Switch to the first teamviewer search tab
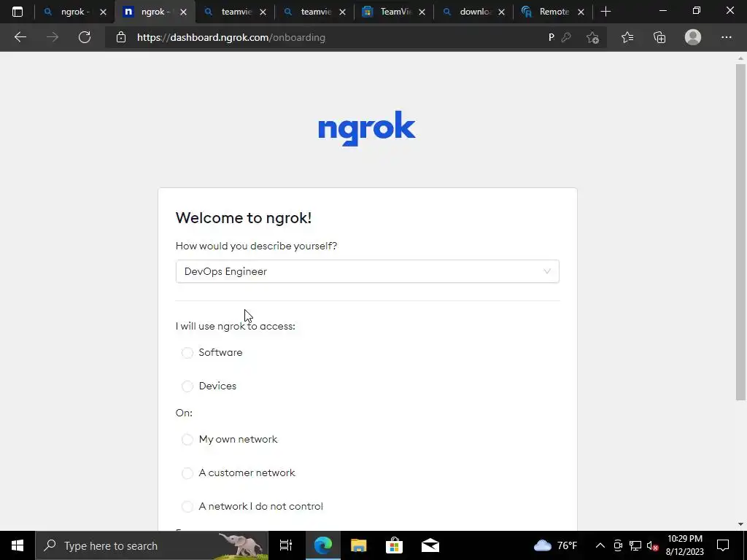The image size is (747, 560). (235, 12)
